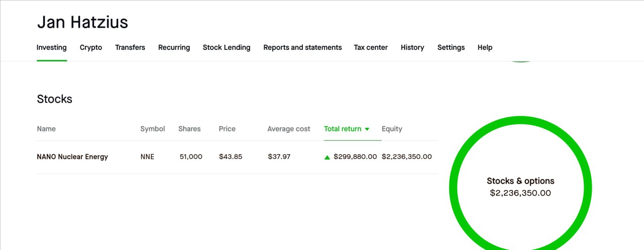The width and height of the screenshot is (644, 250).
Task: Click the Stocks section heading
Action: click(54, 99)
